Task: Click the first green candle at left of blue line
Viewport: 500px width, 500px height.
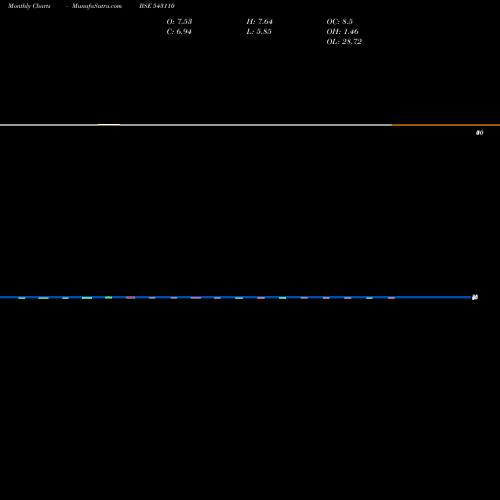Action: click(22, 298)
